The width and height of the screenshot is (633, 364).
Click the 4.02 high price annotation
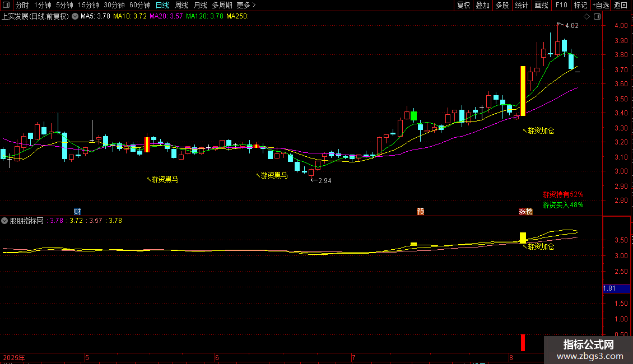(571, 25)
